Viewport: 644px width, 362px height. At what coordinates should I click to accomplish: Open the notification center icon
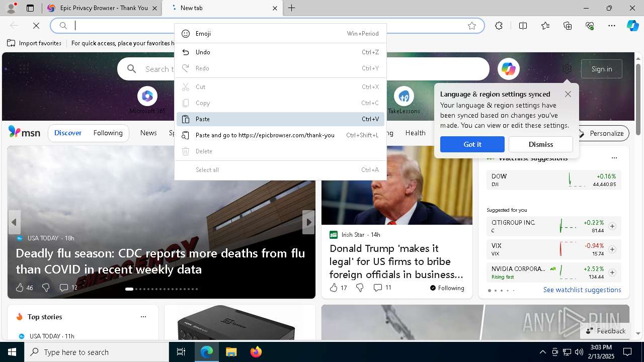(627, 352)
